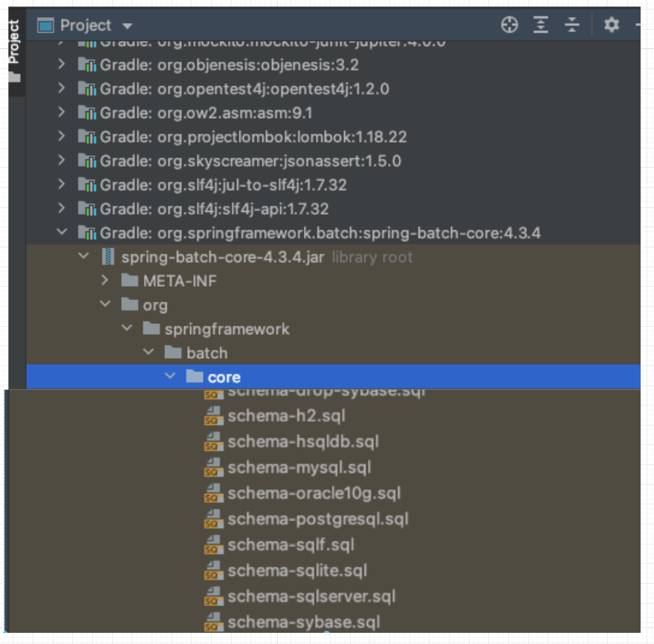Select the spring-batch-core library icon
The image size is (654, 644).
[87, 232]
